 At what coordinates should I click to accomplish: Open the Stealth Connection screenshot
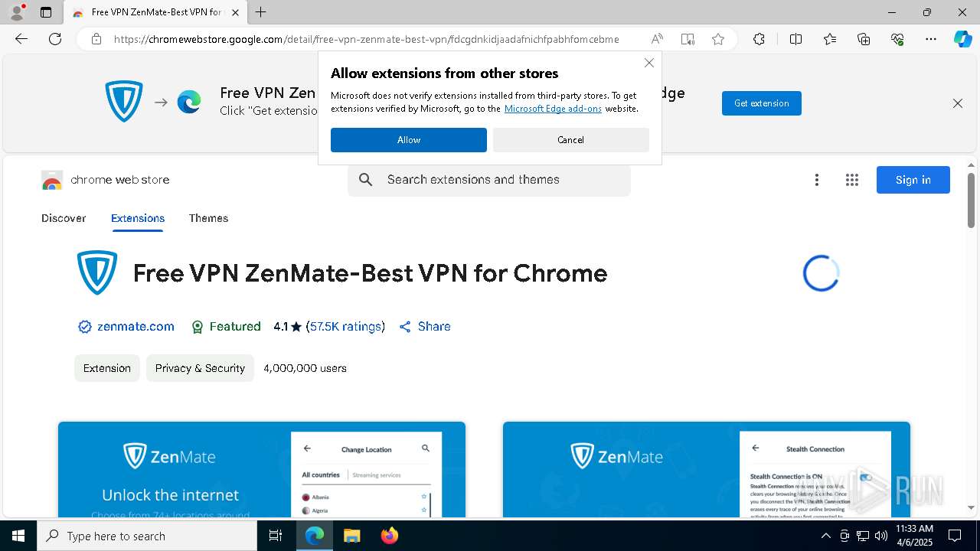(x=707, y=469)
